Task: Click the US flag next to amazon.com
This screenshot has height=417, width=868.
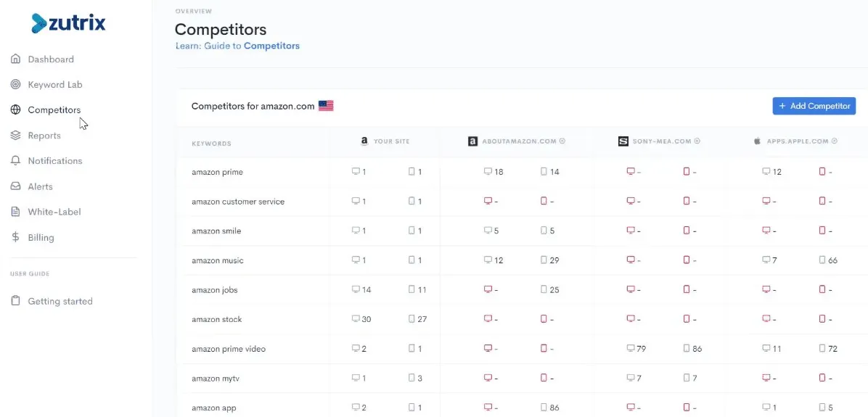Action: pos(326,106)
